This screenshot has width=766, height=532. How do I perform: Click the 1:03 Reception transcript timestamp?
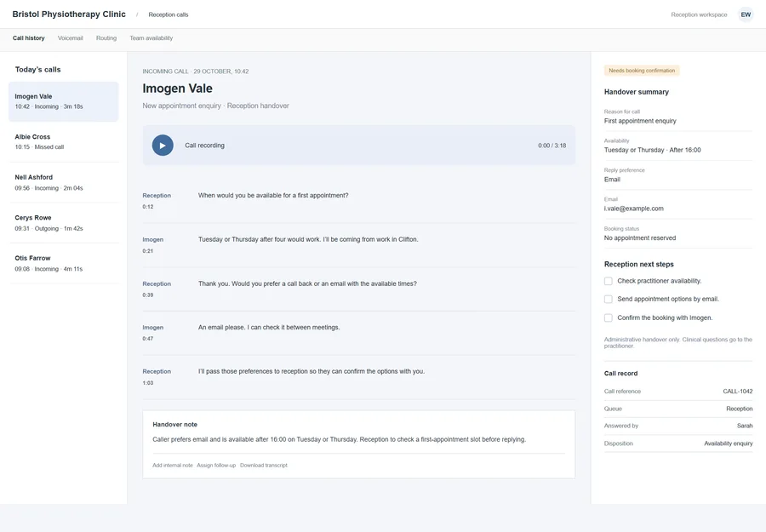pos(148,383)
